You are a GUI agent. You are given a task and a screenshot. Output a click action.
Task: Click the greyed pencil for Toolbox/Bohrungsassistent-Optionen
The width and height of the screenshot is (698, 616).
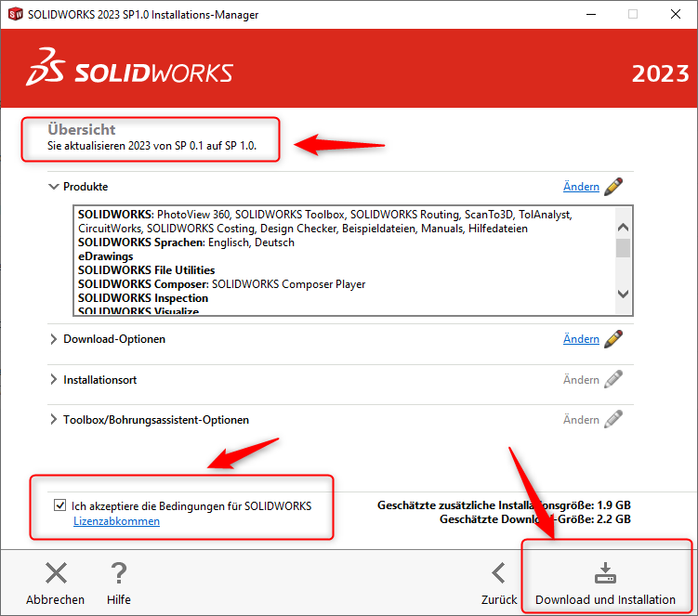tap(613, 419)
